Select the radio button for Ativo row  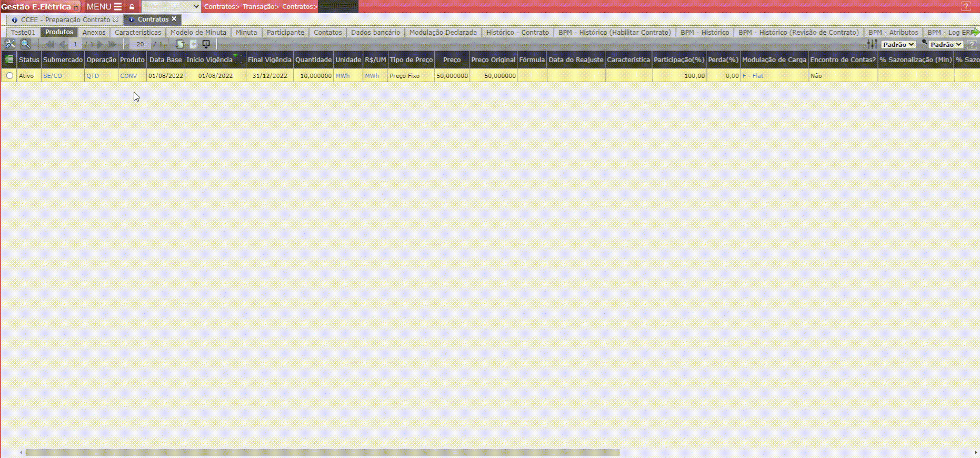click(9, 76)
